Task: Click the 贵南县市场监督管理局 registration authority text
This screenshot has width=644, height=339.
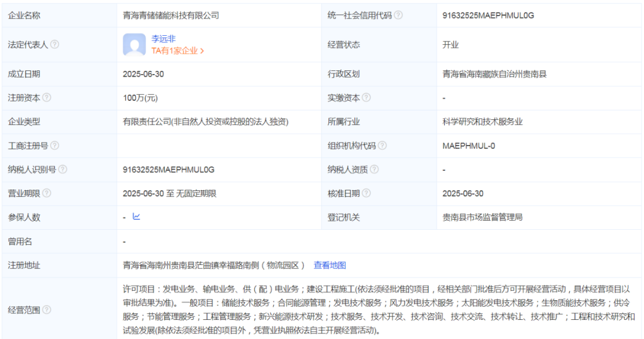Action: click(x=482, y=217)
